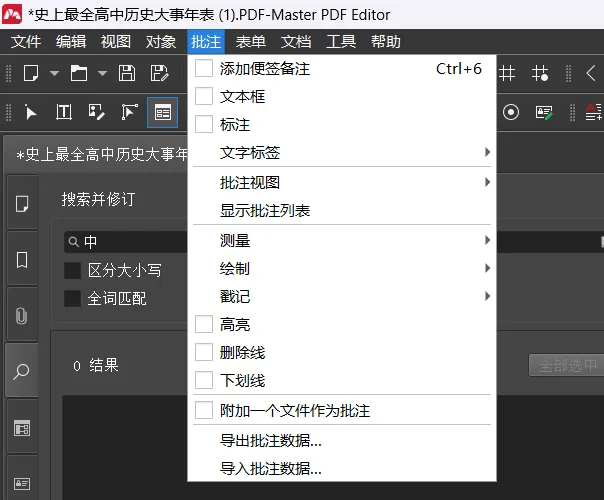The height and width of the screenshot is (500, 604).
Task: Expand the 测量 submenu
Action: (x=235, y=241)
